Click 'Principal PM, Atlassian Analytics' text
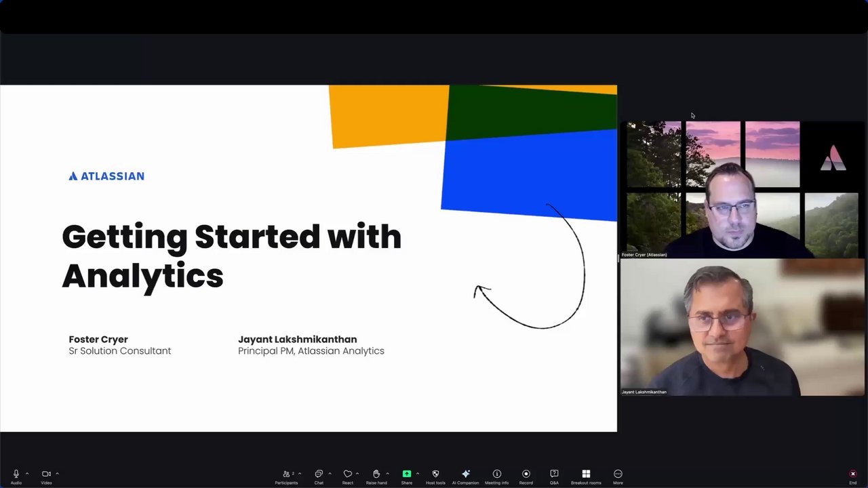Viewport: 868px width, 488px height. (x=311, y=351)
